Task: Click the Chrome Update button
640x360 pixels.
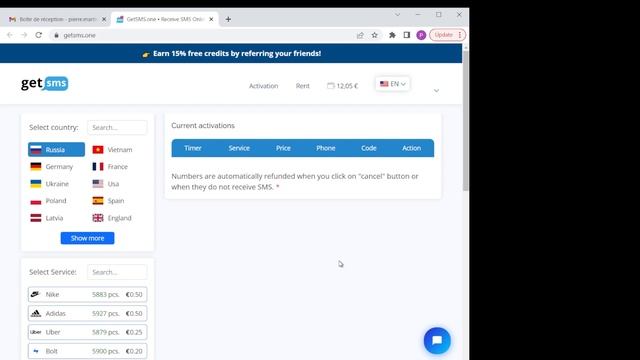Action: tap(447, 35)
